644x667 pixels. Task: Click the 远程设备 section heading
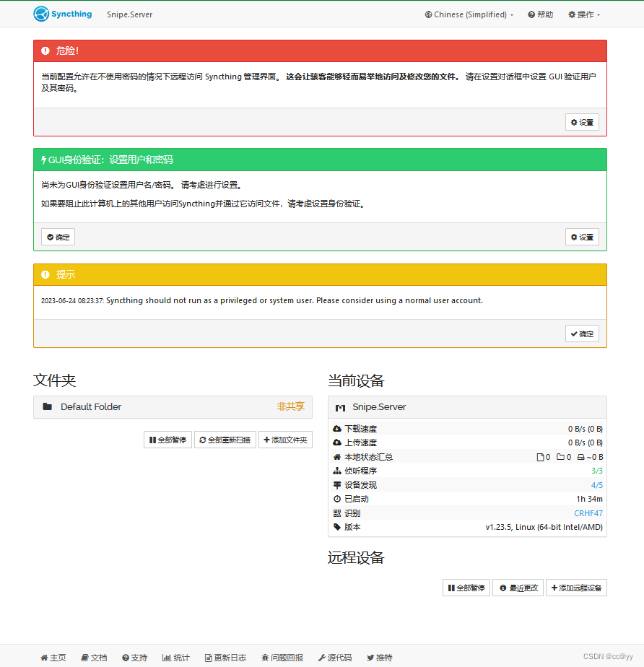tap(356, 557)
